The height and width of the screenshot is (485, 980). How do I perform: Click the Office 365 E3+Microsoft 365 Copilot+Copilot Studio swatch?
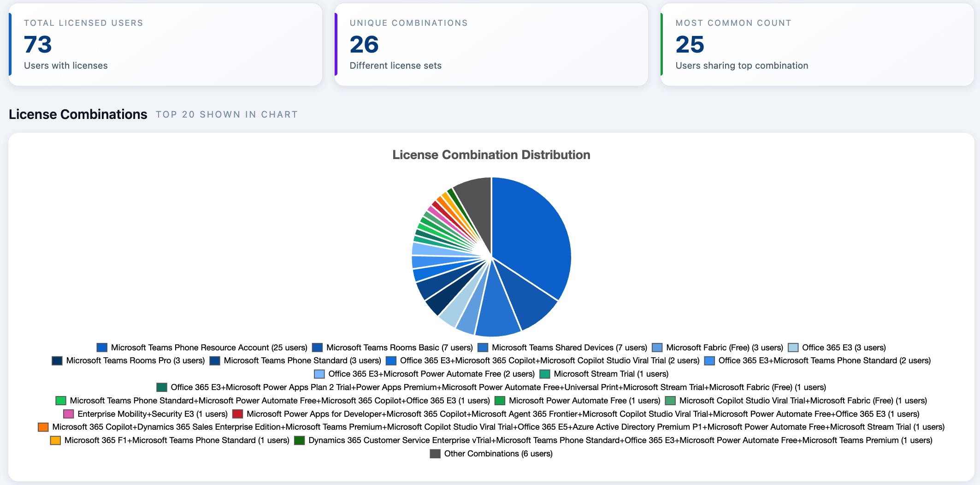click(391, 361)
